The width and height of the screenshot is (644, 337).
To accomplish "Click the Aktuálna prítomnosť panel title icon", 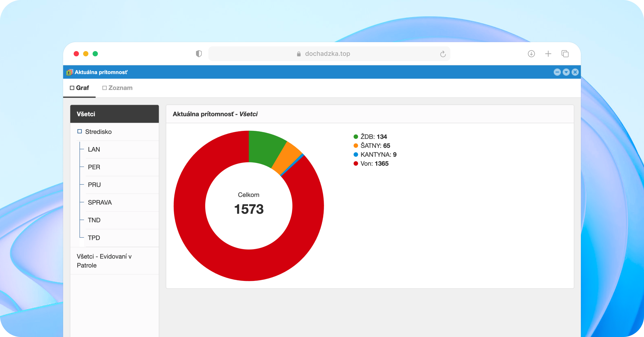I will click(70, 72).
